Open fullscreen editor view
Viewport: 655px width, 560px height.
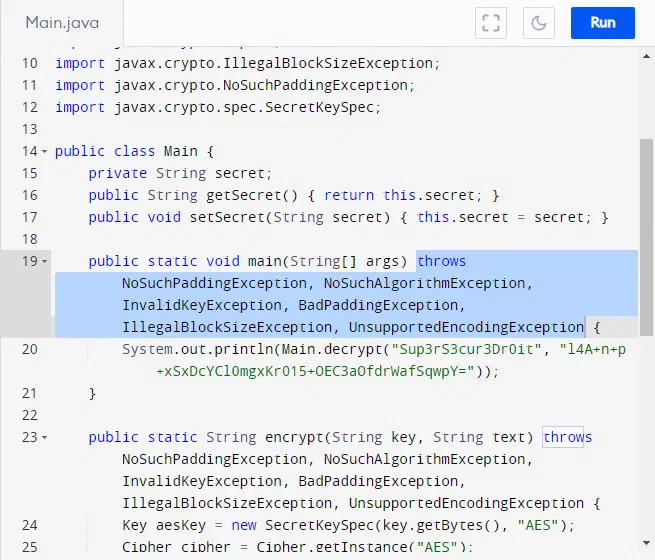coord(491,23)
